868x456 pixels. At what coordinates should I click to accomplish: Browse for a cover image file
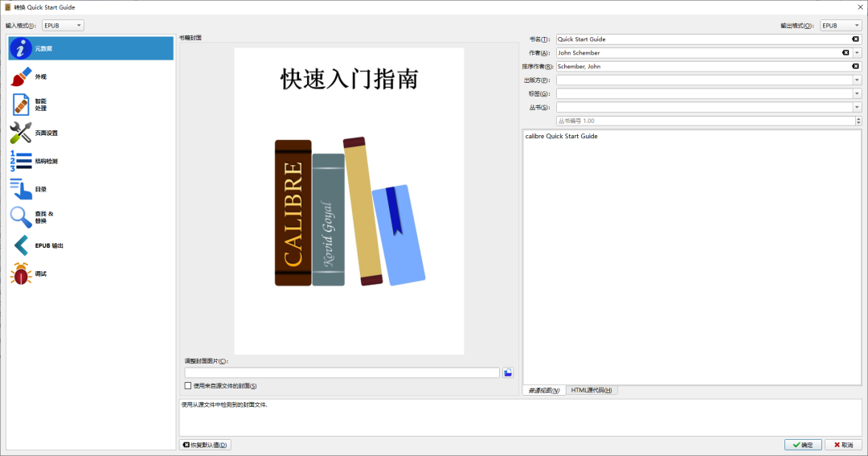point(508,373)
